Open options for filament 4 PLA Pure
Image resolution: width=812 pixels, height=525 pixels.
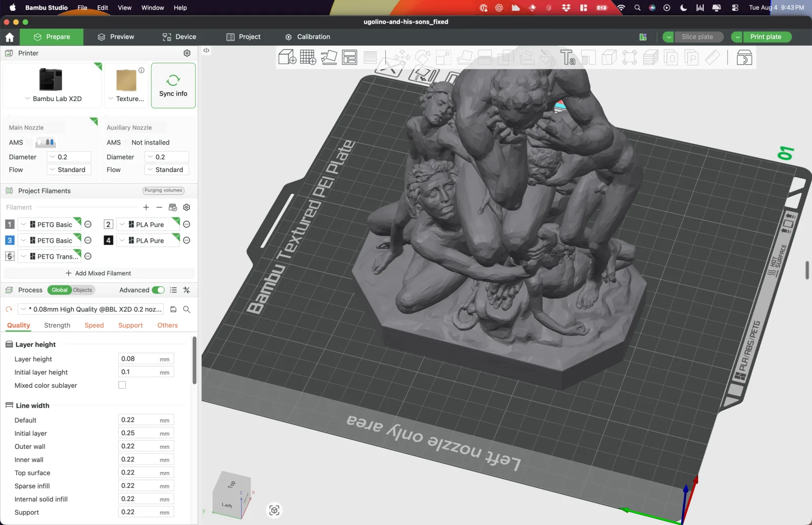click(x=186, y=241)
